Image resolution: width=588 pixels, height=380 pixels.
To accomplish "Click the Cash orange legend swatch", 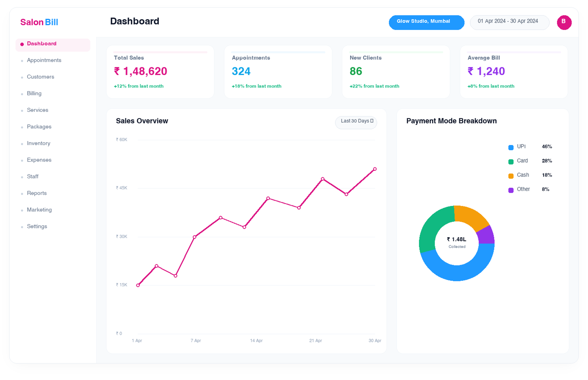I will click(511, 176).
